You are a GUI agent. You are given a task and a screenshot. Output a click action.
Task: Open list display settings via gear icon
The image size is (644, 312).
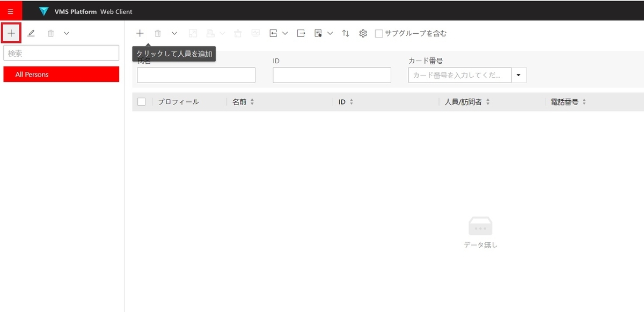point(363,33)
